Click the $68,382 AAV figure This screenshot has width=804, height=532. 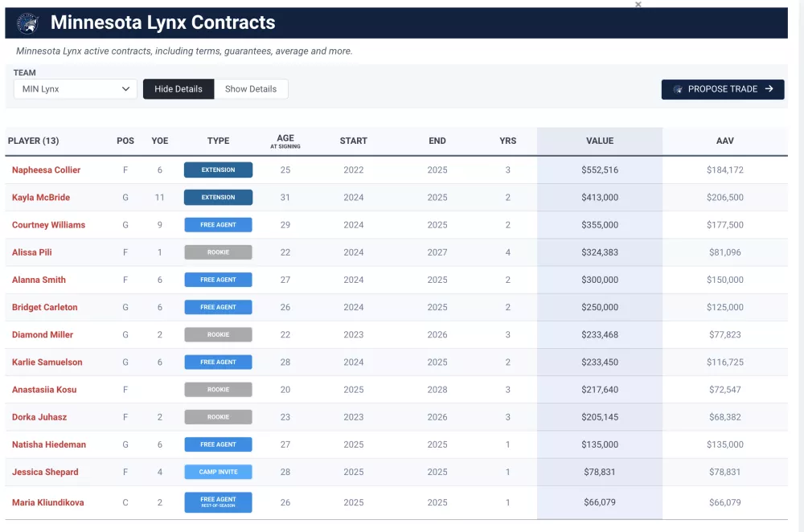724,417
